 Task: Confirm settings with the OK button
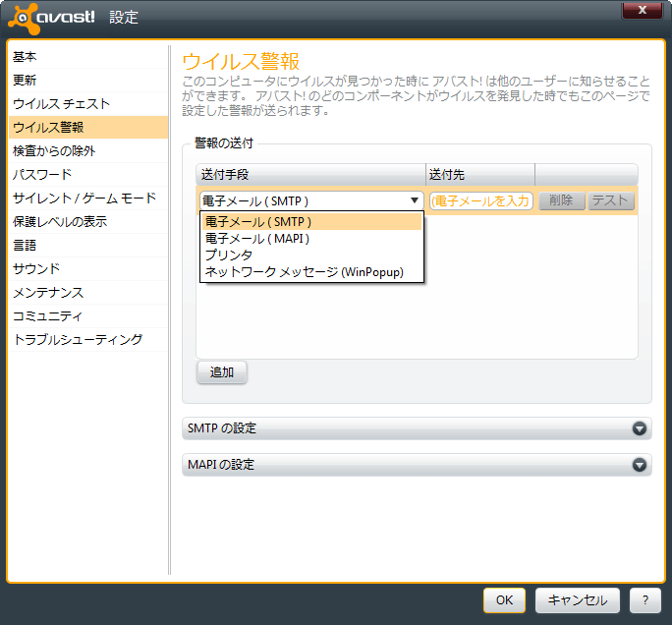click(504, 600)
